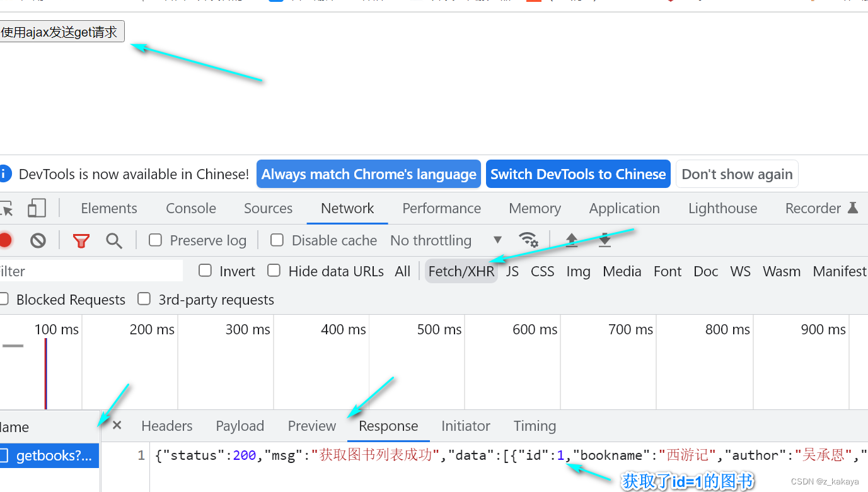Click the 500 ms timeline marker
This screenshot has height=492, width=868.
tap(439, 329)
